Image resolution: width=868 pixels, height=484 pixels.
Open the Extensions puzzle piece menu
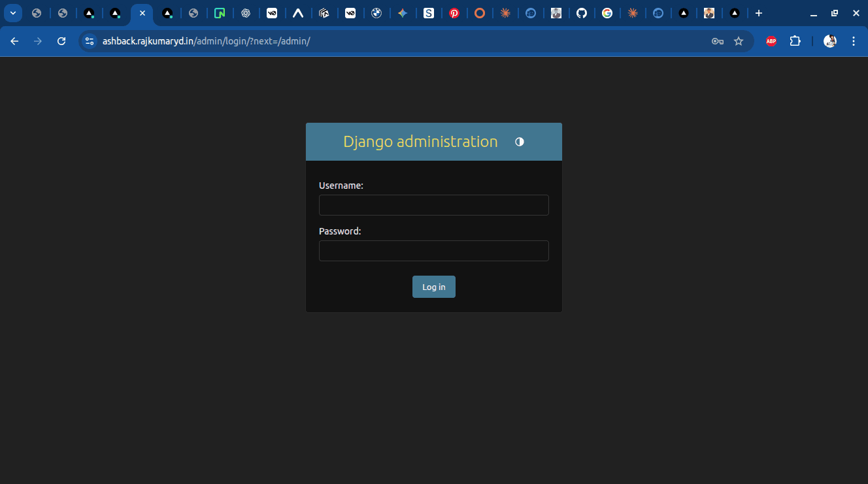click(x=795, y=41)
